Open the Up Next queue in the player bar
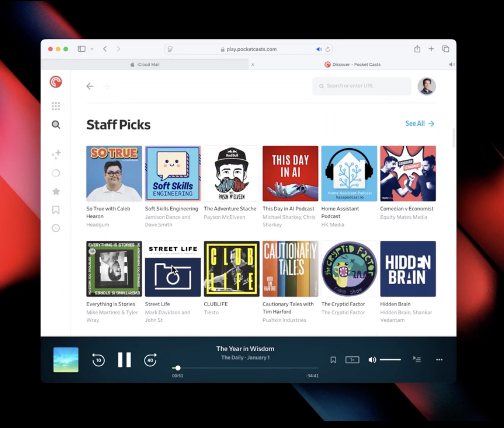 tap(417, 360)
